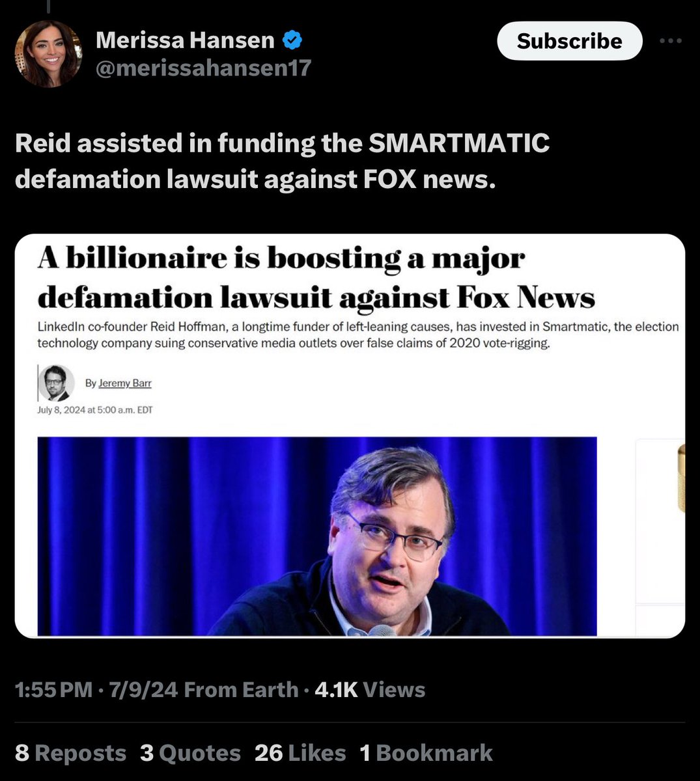Open the photo of man in glasses
This screenshot has width=700, height=781.
pos(317,536)
